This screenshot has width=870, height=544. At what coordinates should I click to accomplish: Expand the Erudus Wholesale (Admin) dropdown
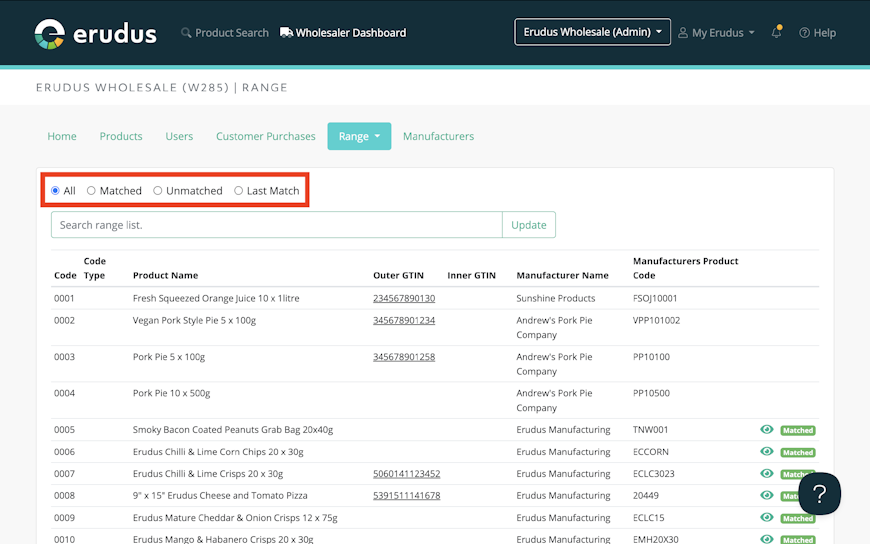[x=592, y=32]
